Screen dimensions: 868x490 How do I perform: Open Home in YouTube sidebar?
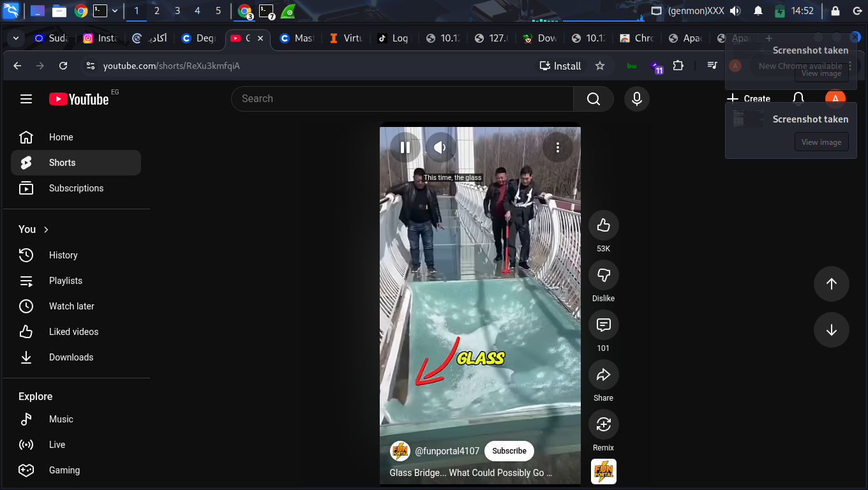click(76, 137)
